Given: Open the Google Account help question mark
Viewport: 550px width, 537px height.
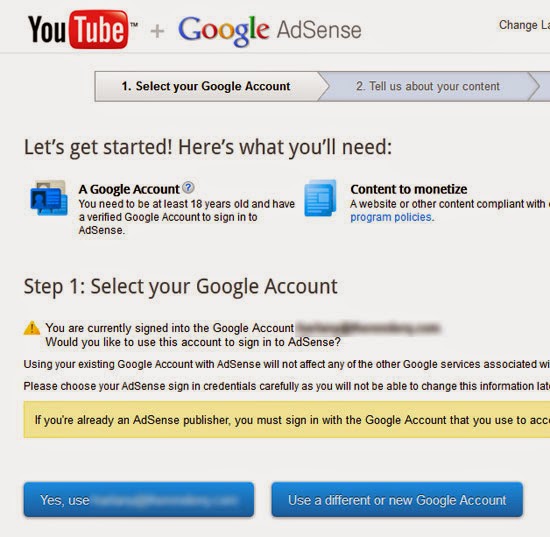Looking at the screenshot, I should pyautogui.click(x=189, y=188).
